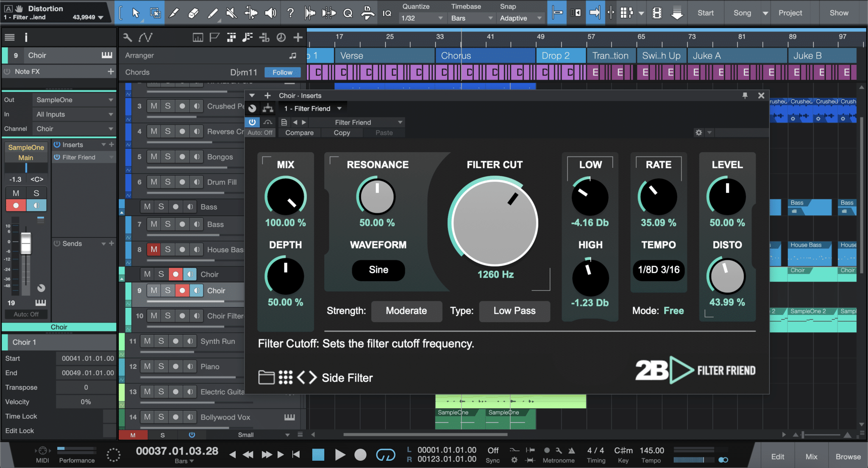
Task: Select the Mute tool in the toolbar
Action: point(231,13)
